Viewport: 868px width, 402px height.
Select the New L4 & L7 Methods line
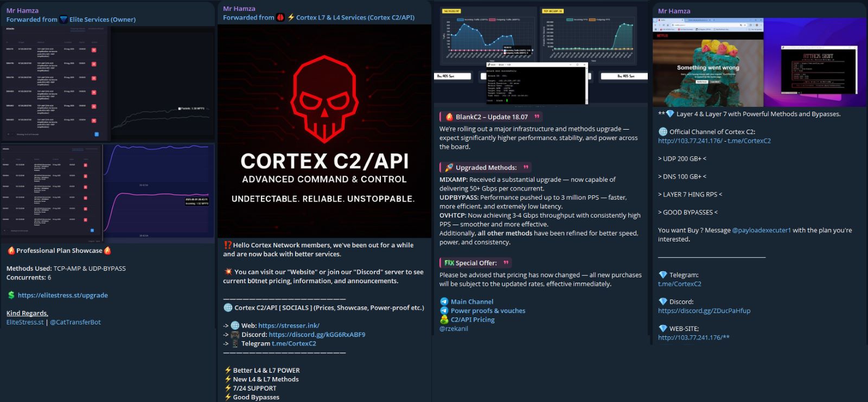[266, 379]
